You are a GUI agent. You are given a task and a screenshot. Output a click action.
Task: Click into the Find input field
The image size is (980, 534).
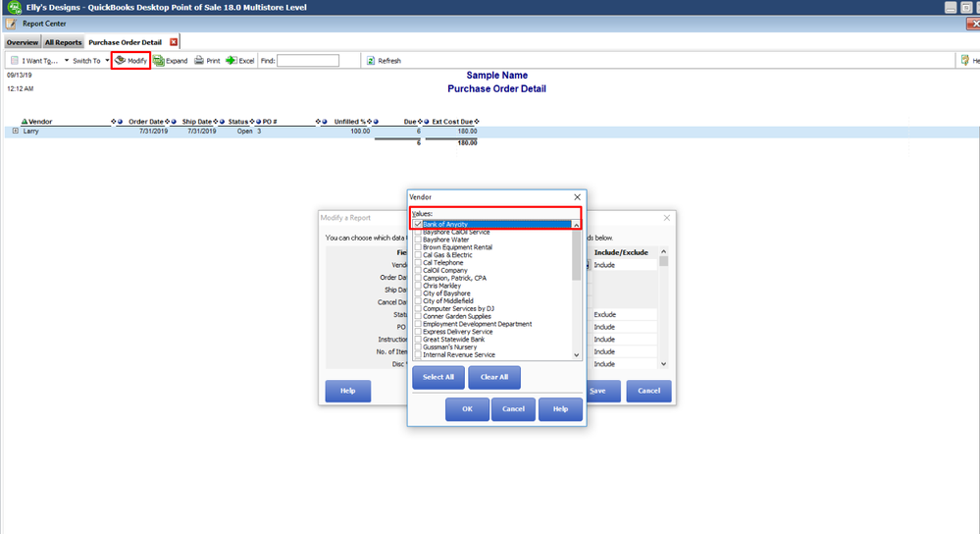(308, 61)
